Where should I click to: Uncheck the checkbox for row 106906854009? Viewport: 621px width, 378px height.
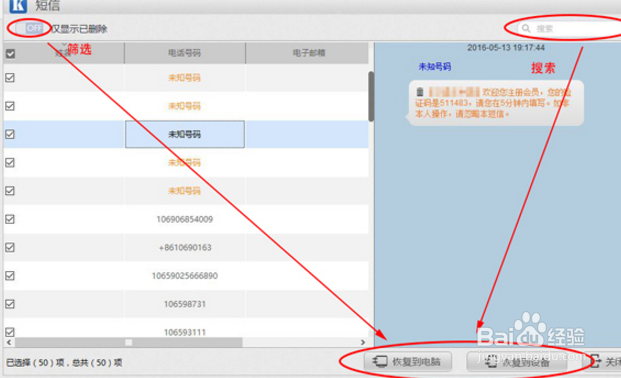(x=10, y=219)
